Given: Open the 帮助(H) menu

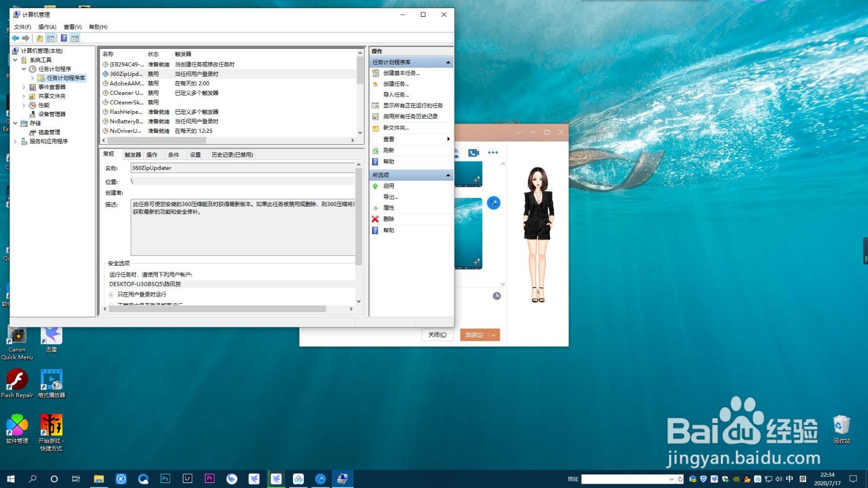Looking at the screenshot, I should click(98, 27).
